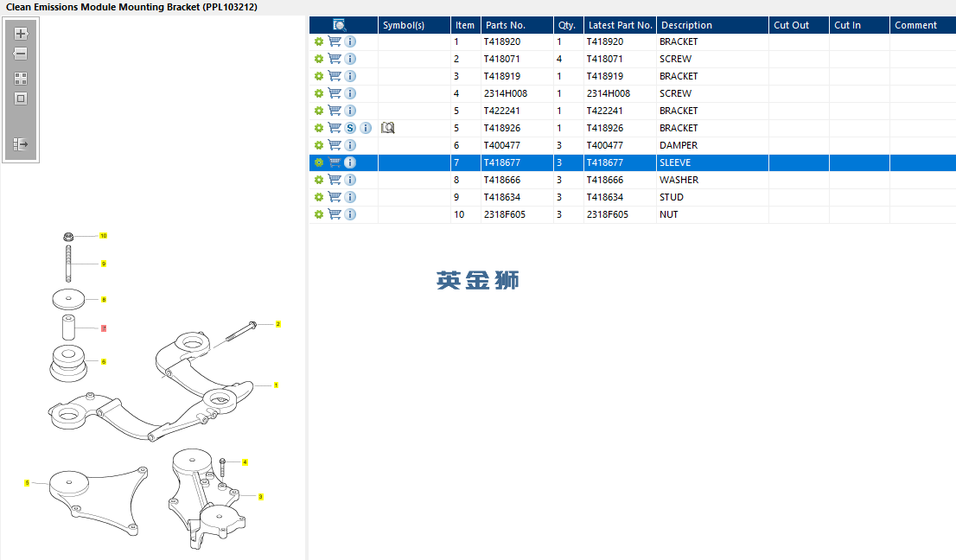Add T418666 WASHER to cart
The height and width of the screenshot is (560, 956).
point(335,180)
